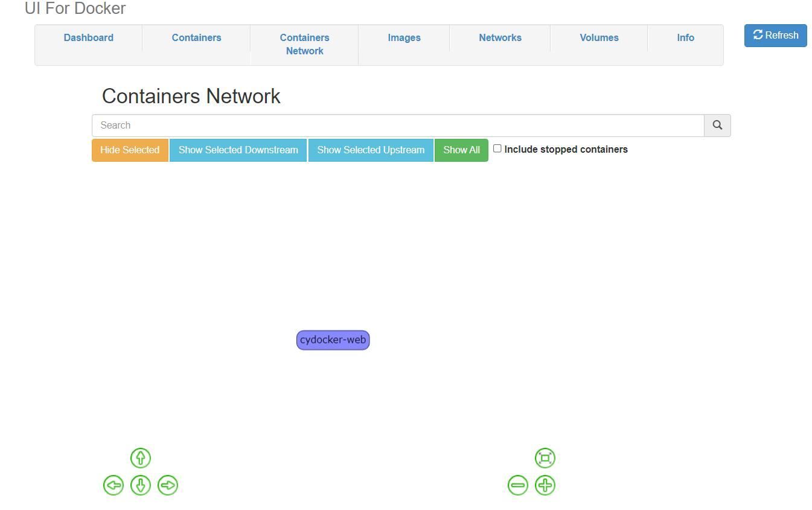Pan the network graph down
Screen dimensions: 812x510
(141, 485)
